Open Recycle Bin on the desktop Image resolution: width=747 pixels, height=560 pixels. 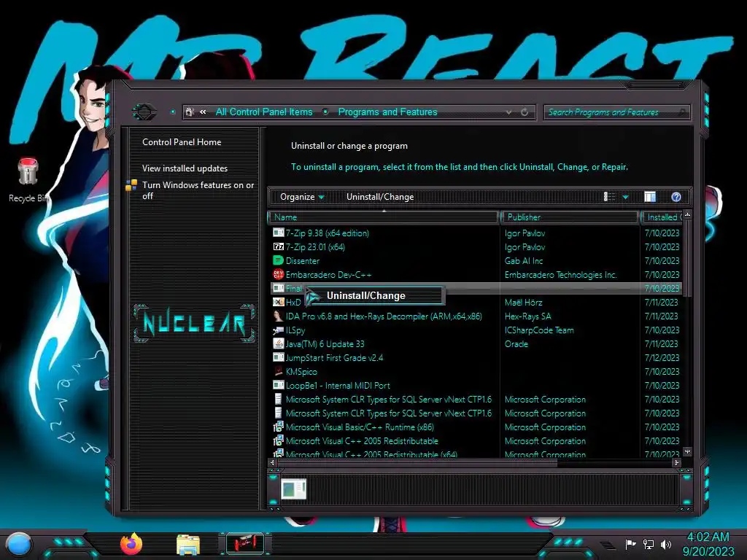(x=28, y=181)
